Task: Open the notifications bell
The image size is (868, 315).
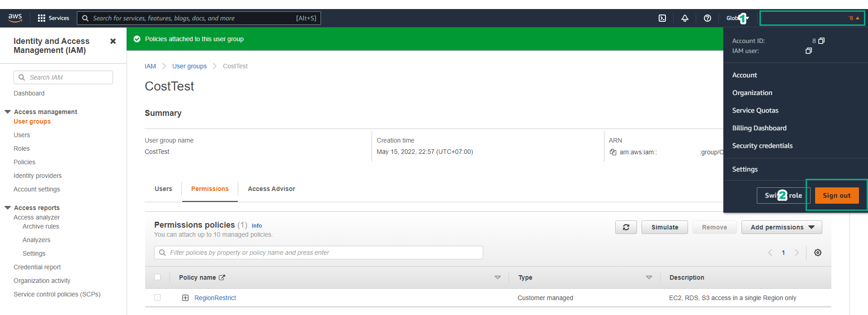Action: click(685, 18)
